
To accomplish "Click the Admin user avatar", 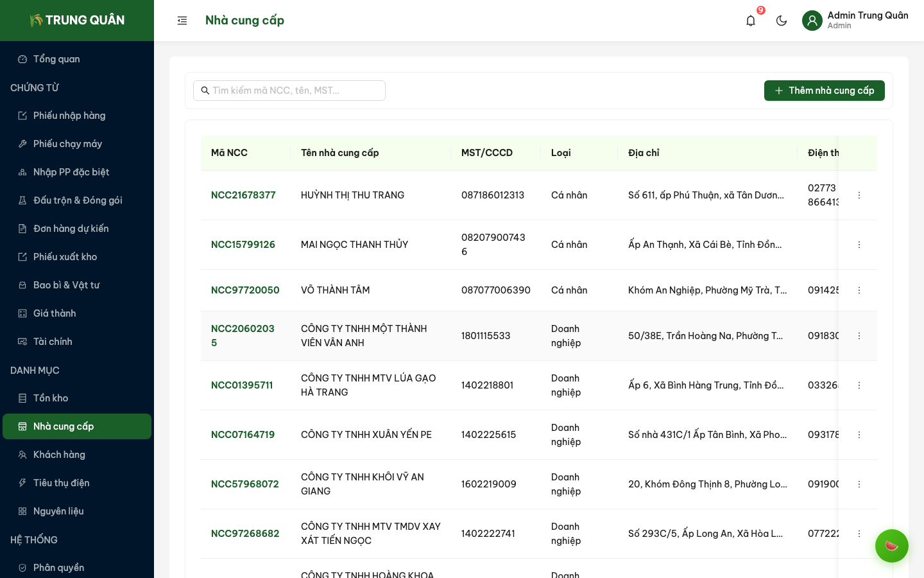I will (x=812, y=21).
